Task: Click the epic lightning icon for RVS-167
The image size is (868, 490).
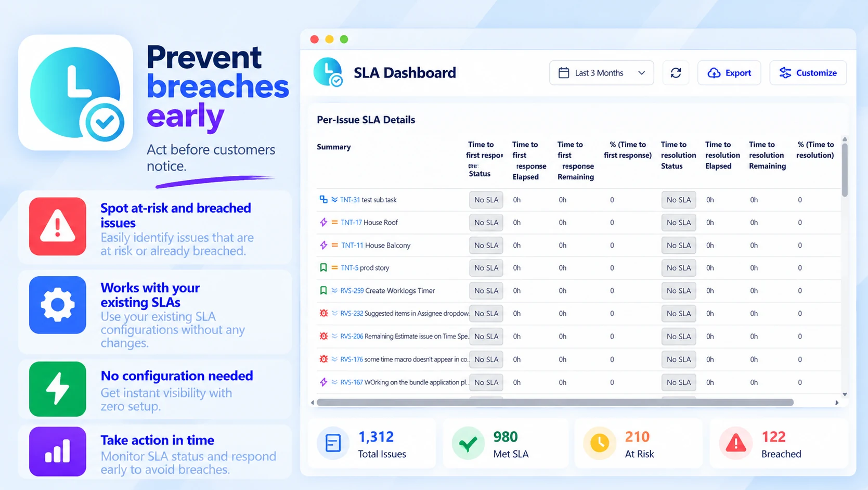Action: pyautogui.click(x=323, y=382)
